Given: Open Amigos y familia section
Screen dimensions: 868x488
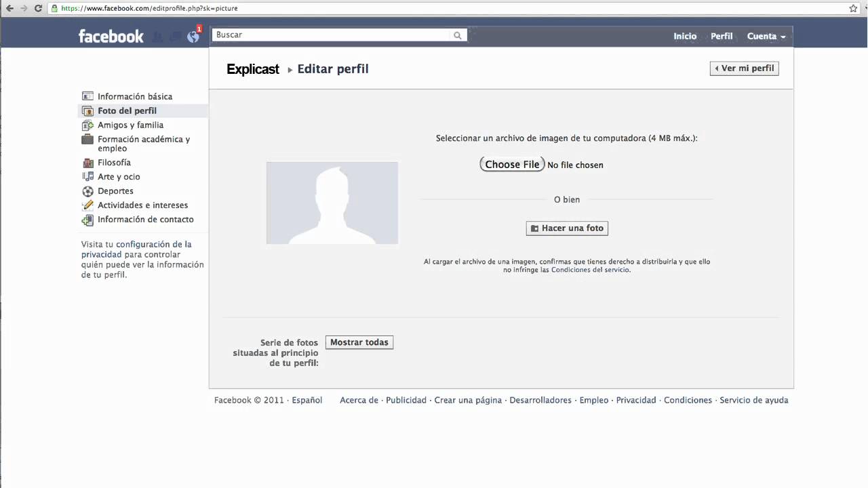Looking at the screenshot, I should pos(130,125).
